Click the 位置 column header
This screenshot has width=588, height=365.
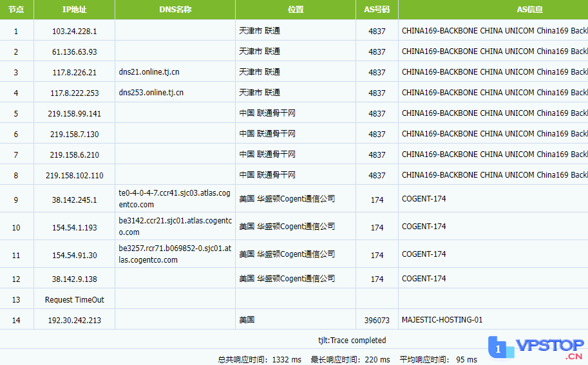coord(296,10)
